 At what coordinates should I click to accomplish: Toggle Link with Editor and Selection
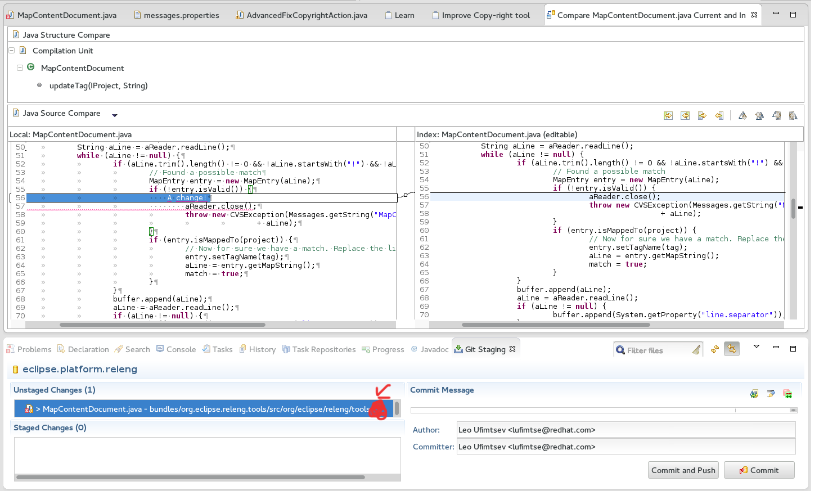[732, 349]
